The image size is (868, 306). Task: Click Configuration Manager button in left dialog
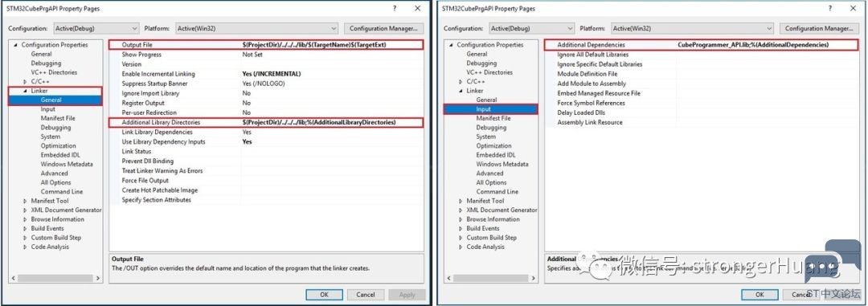[383, 28]
